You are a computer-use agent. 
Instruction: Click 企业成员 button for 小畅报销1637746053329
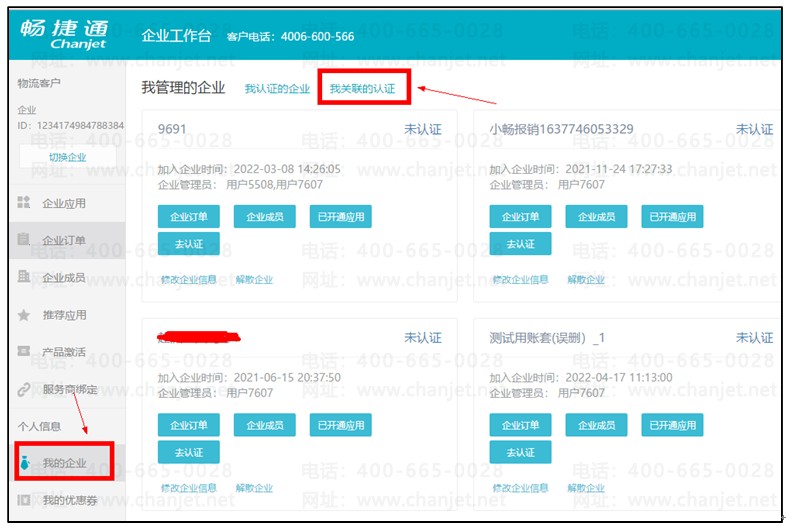pos(597,217)
